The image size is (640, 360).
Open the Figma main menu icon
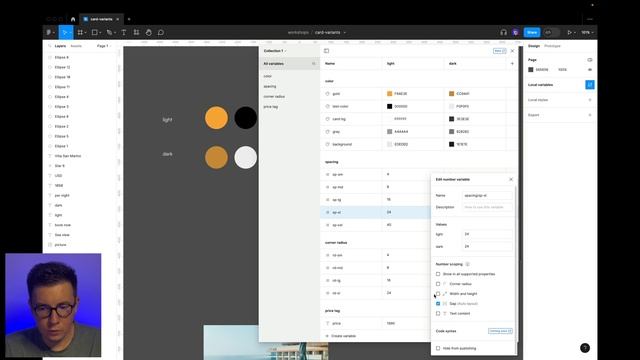tap(49, 32)
